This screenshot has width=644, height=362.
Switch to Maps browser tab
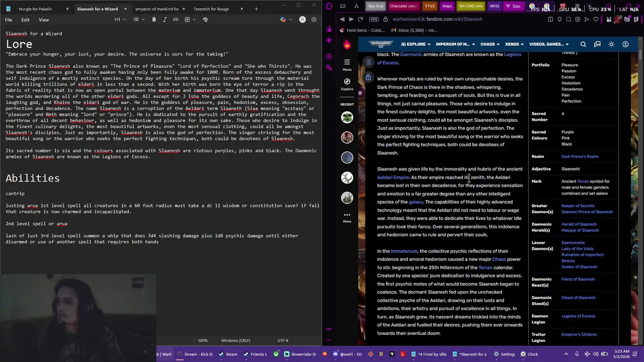(447, 6)
